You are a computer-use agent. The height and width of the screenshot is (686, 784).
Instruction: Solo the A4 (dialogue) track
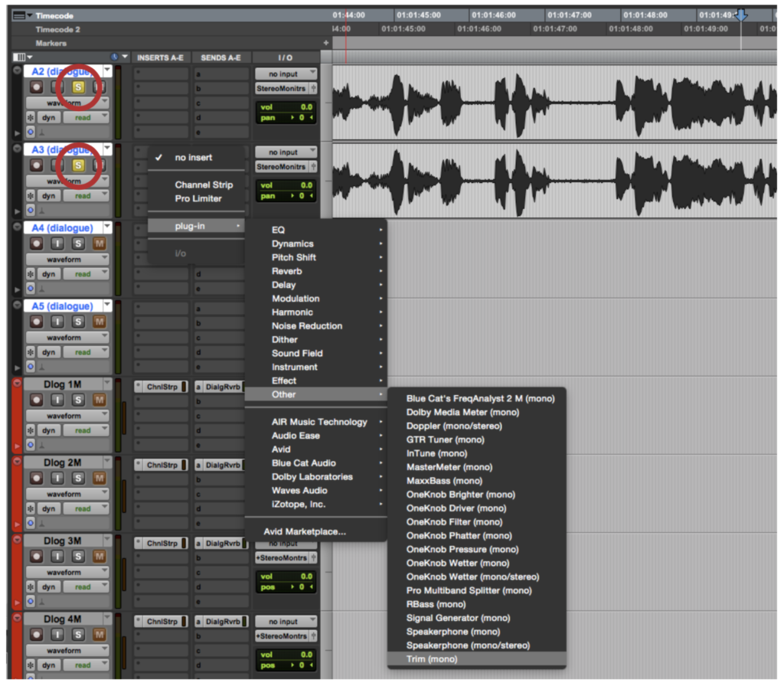(x=78, y=243)
